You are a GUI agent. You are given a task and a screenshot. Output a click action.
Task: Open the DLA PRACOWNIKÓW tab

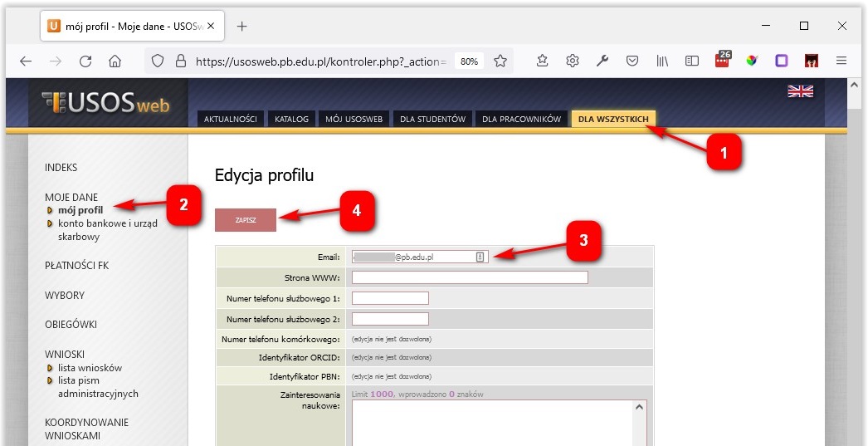(x=521, y=119)
